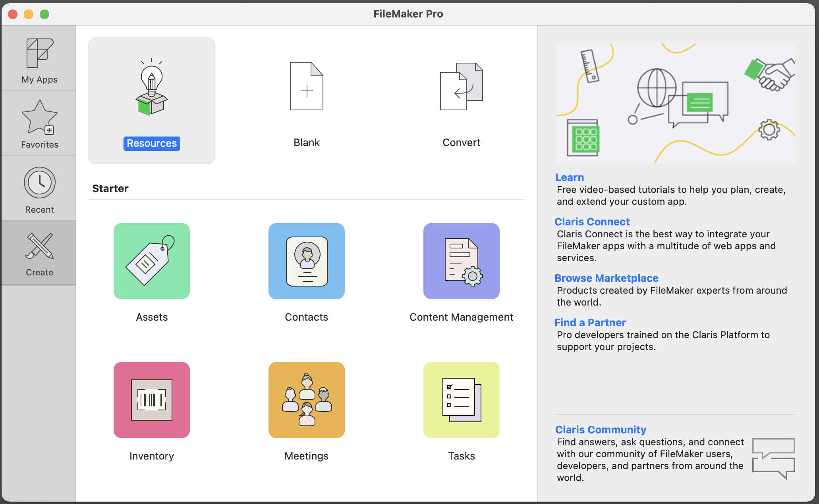Select the Assets starter template icon

(152, 261)
